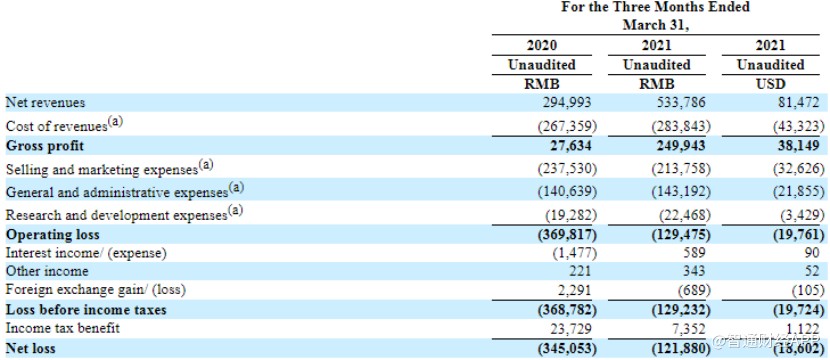
Task: Click the Interest income/ (expense) row label
Action: [x=86, y=253]
